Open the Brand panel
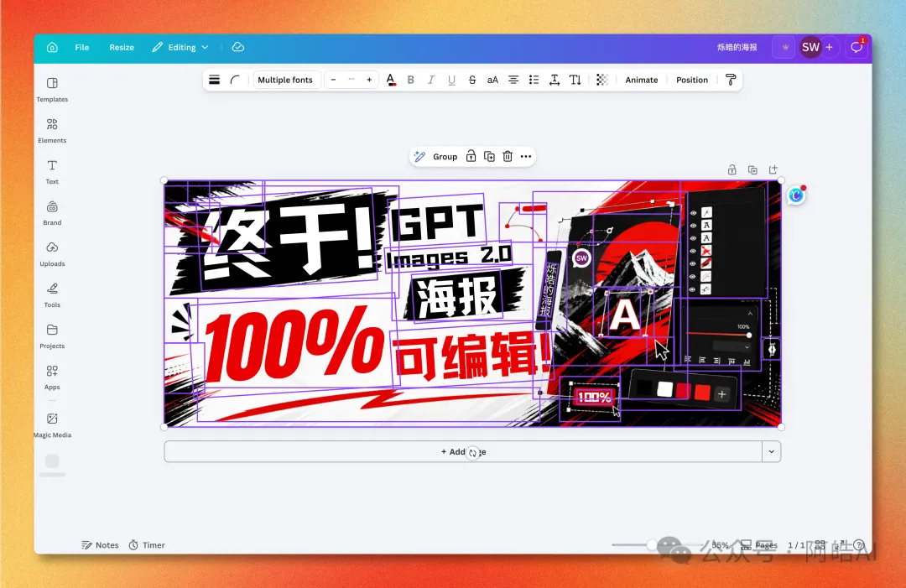The image size is (906, 588). coord(52,213)
